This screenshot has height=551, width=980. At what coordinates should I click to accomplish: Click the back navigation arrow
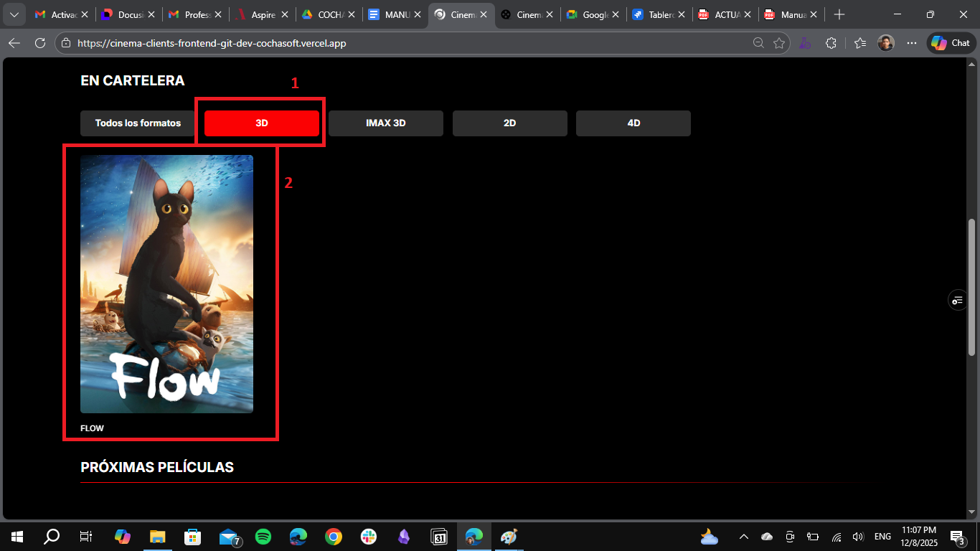pyautogui.click(x=14, y=42)
